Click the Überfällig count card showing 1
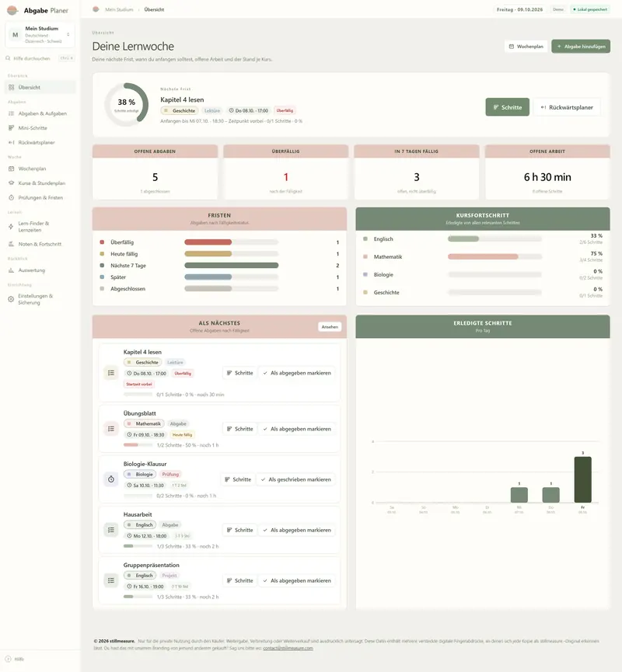Viewport: 622px width, 672px height. [x=285, y=172]
